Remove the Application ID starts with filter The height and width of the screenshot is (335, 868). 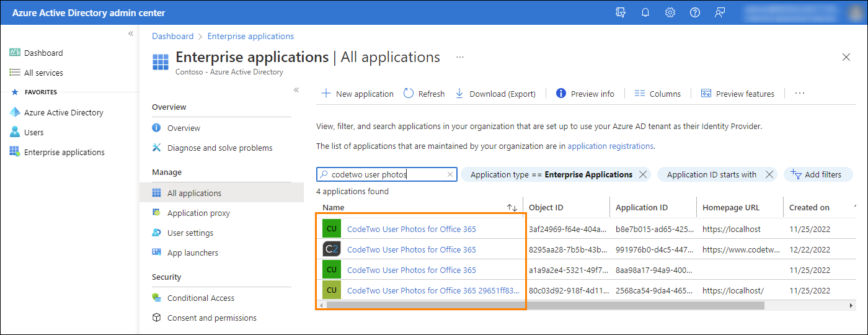(769, 174)
